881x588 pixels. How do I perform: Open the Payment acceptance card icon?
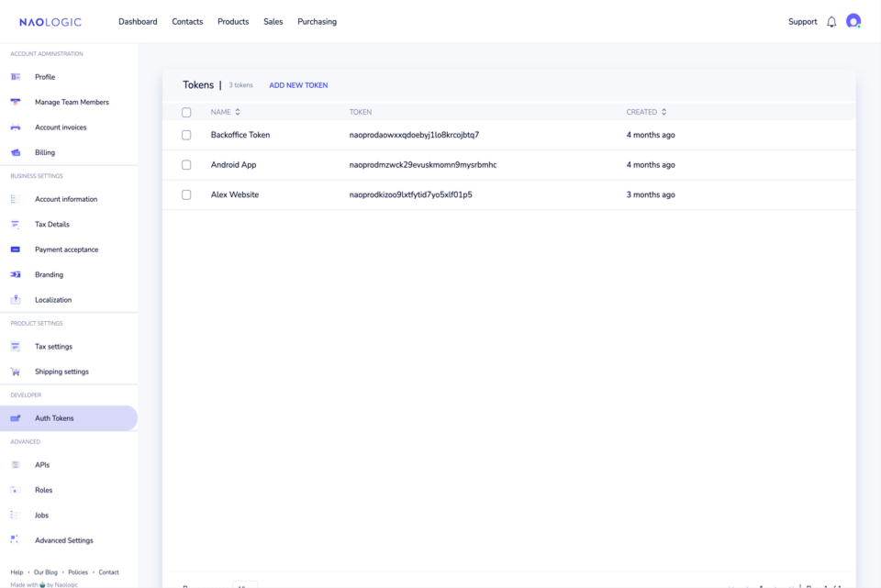pos(16,250)
